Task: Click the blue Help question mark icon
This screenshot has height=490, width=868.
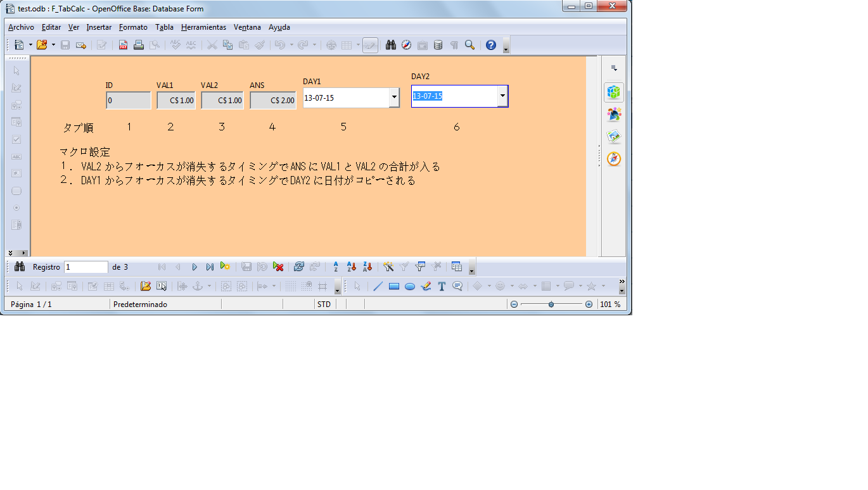Action: pyautogui.click(x=490, y=45)
